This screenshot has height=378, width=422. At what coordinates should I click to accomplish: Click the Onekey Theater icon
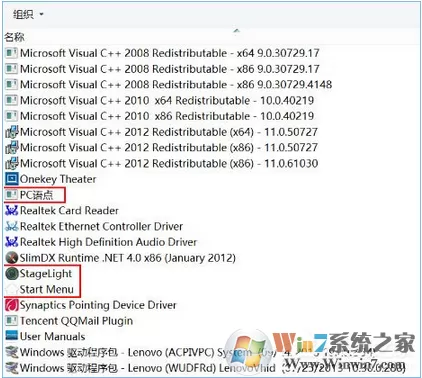point(11,179)
